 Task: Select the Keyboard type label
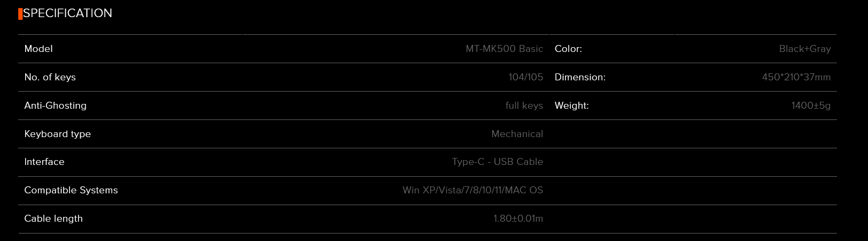57,134
